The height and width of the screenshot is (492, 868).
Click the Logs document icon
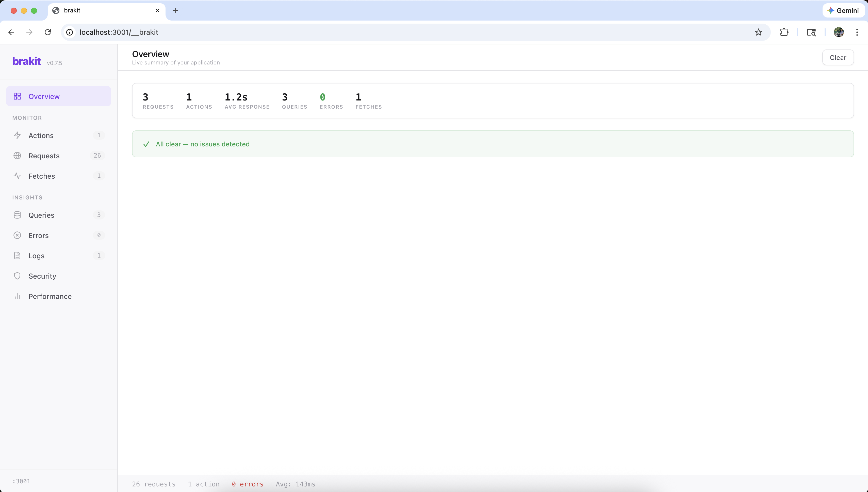(x=18, y=256)
